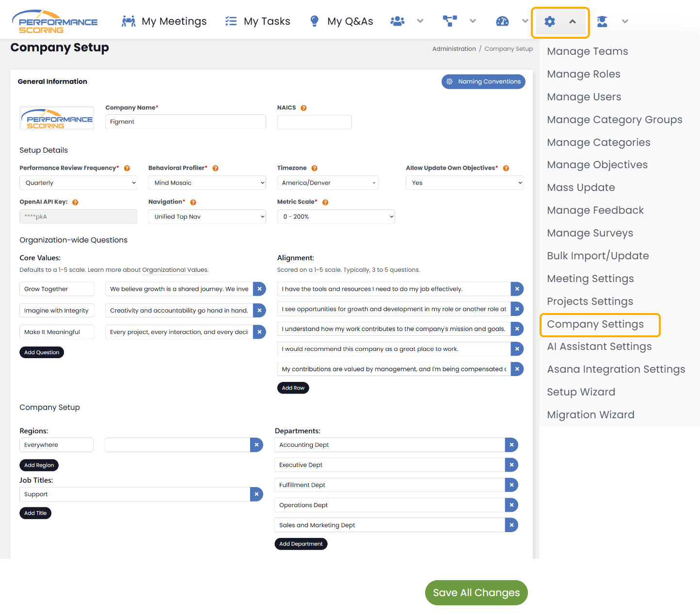Select Manage Teams from admin menu
This screenshot has height=615, width=700.
pyautogui.click(x=587, y=51)
